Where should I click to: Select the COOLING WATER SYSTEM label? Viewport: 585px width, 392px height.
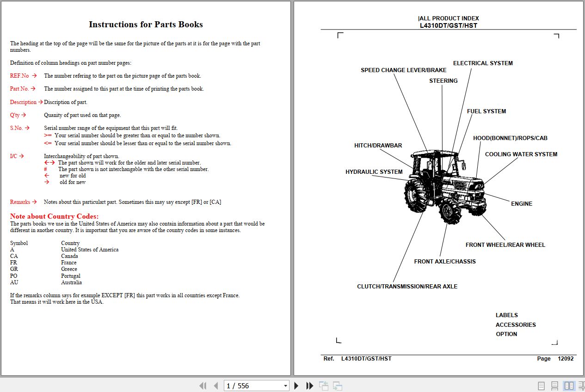tap(521, 154)
